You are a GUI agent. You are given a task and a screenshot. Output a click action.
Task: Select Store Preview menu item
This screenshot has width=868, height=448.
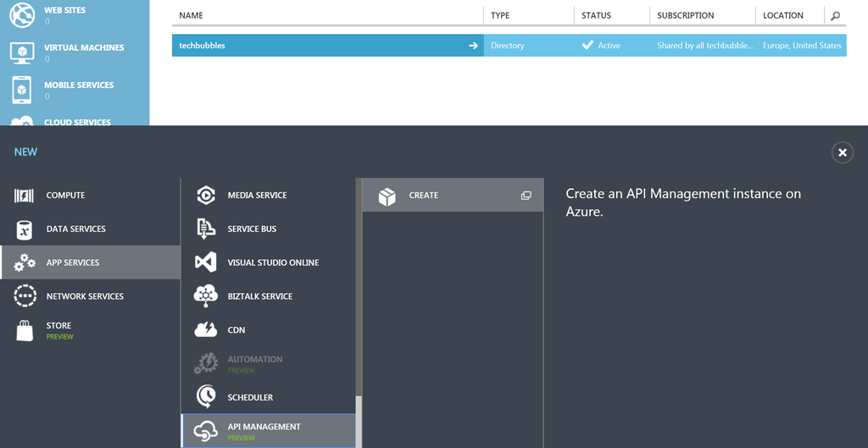90,330
